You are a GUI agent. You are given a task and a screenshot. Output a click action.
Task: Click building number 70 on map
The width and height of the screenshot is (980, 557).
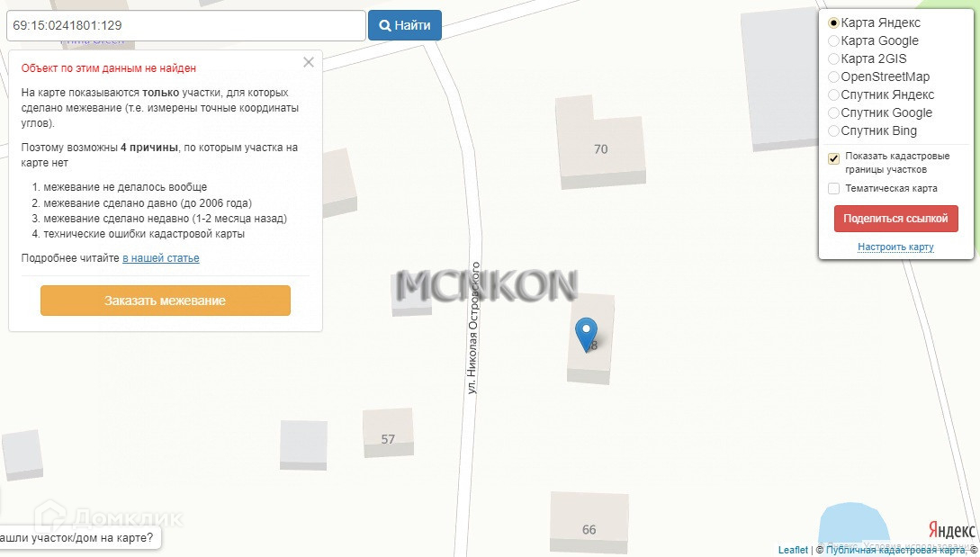600,148
